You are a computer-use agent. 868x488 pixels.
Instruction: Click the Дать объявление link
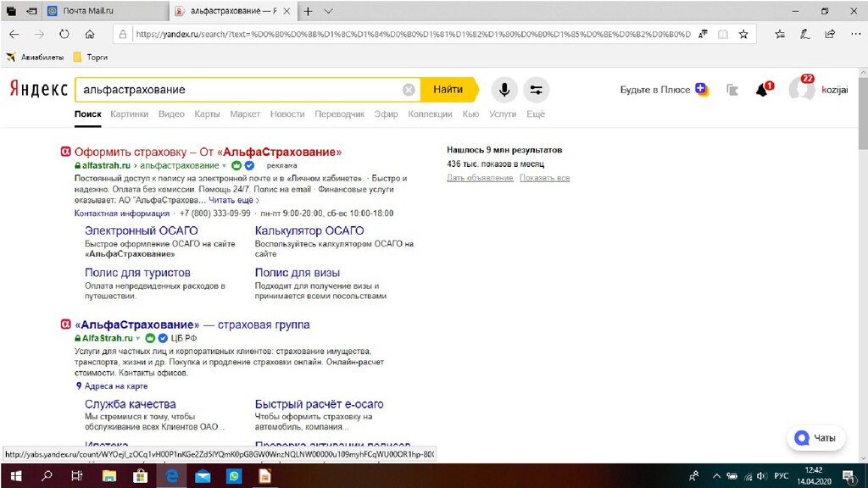tap(480, 178)
